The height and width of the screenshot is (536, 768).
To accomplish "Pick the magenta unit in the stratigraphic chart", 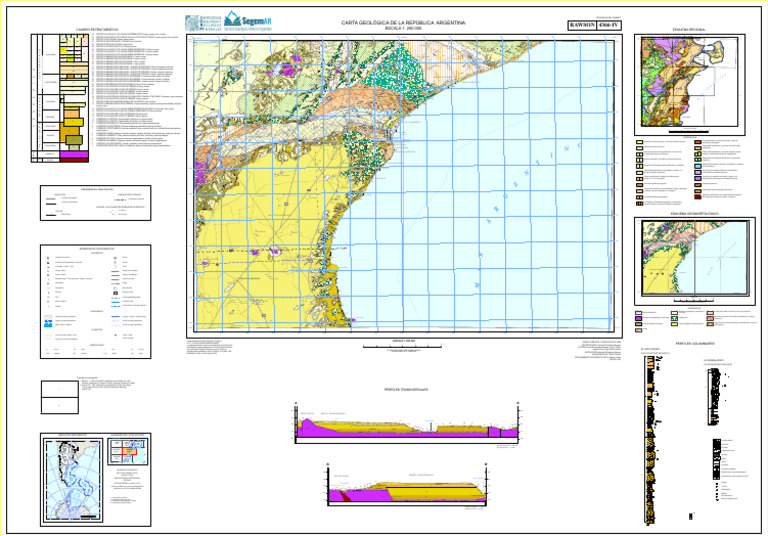I will 73,154.
